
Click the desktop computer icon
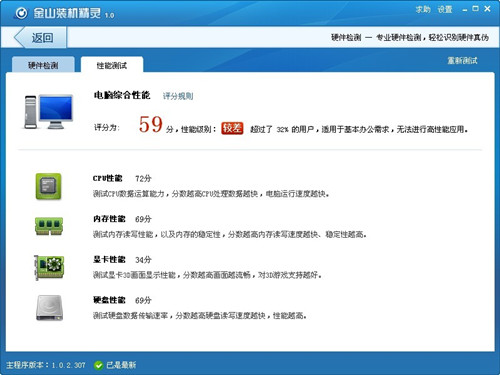(49, 112)
